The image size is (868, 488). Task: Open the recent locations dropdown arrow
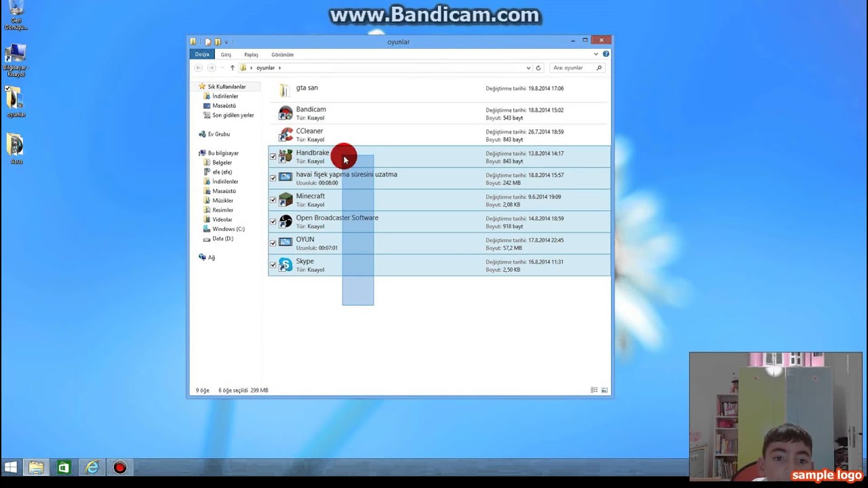[222, 68]
